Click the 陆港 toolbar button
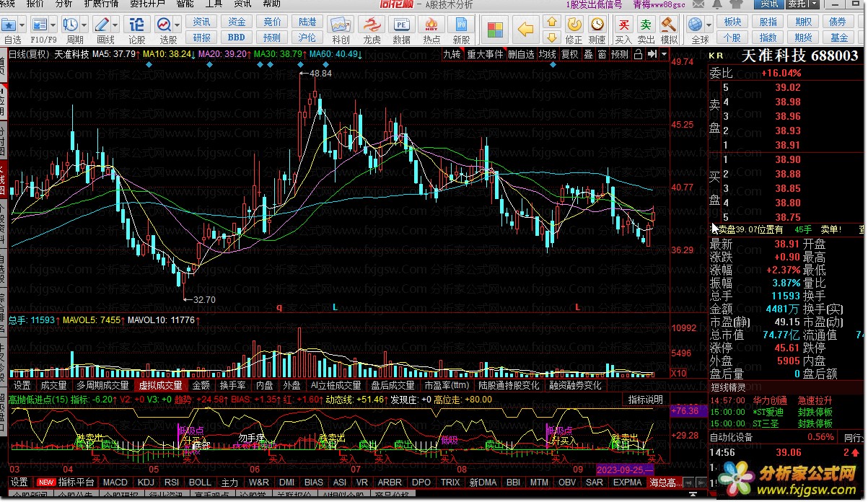 point(307,22)
